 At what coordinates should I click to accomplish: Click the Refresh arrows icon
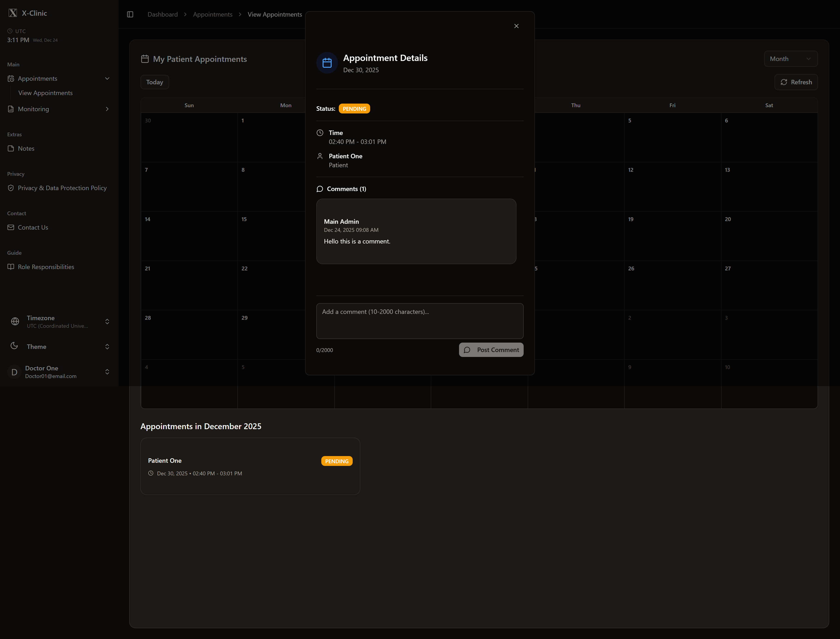point(784,82)
